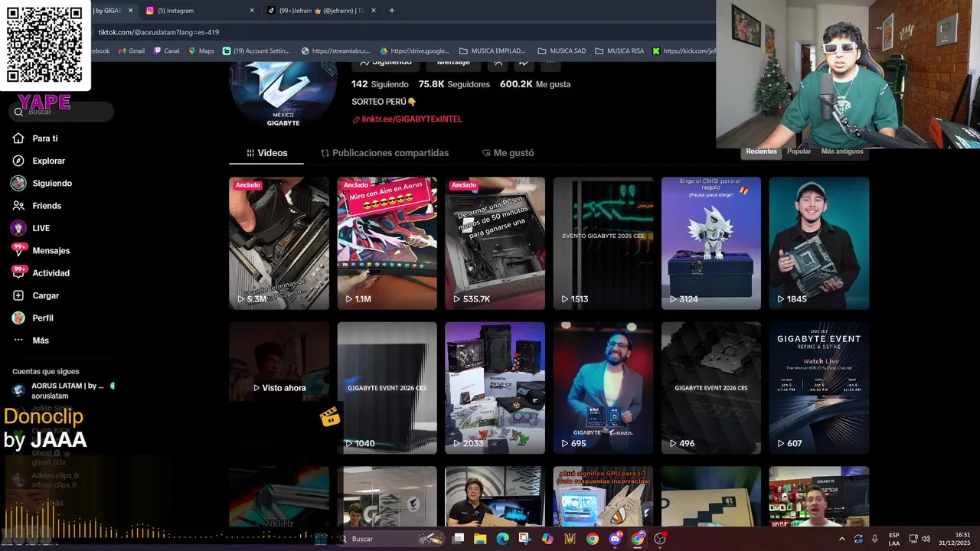
Task: Open Maps bookmark
Action: [201, 51]
